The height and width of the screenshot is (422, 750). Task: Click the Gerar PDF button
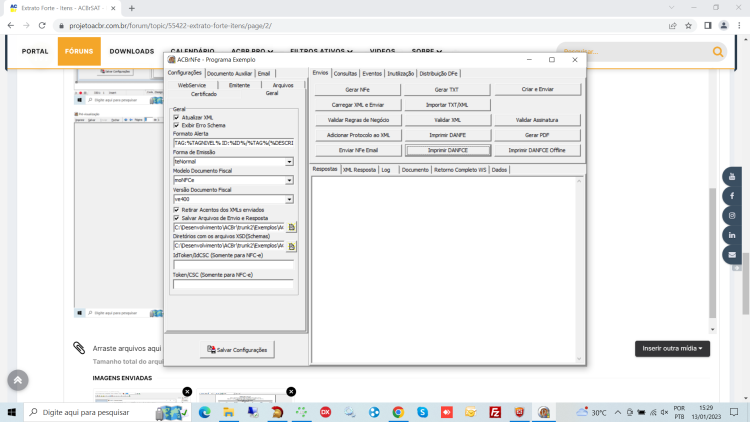click(x=537, y=135)
